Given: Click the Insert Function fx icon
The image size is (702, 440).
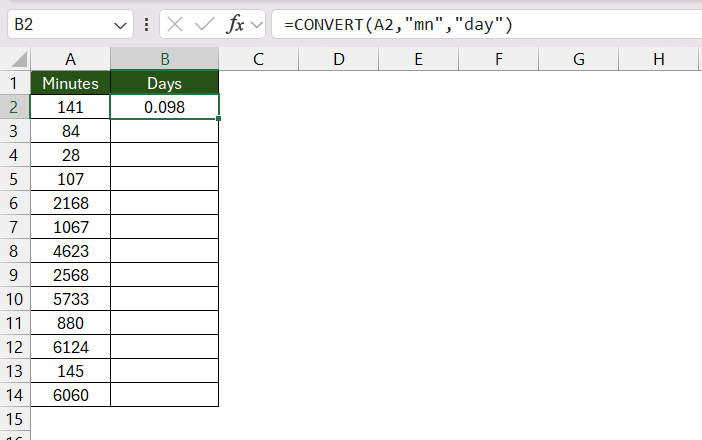Looking at the screenshot, I should coord(235,24).
